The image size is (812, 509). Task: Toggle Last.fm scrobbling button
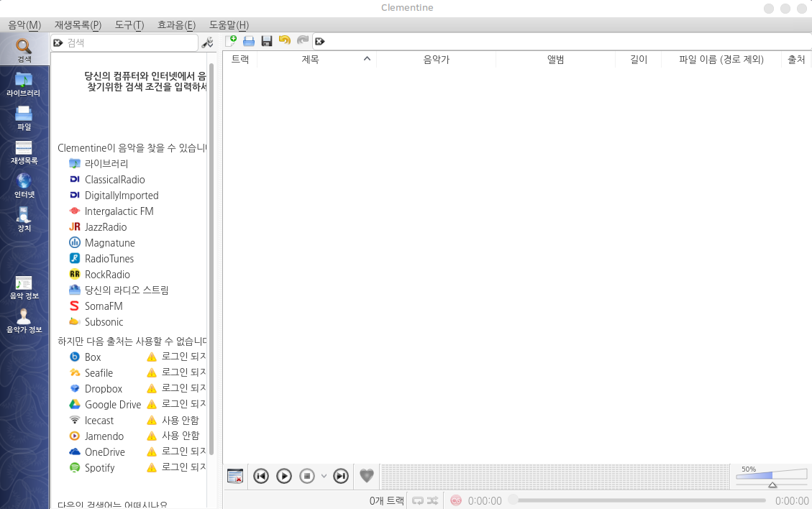(x=456, y=500)
